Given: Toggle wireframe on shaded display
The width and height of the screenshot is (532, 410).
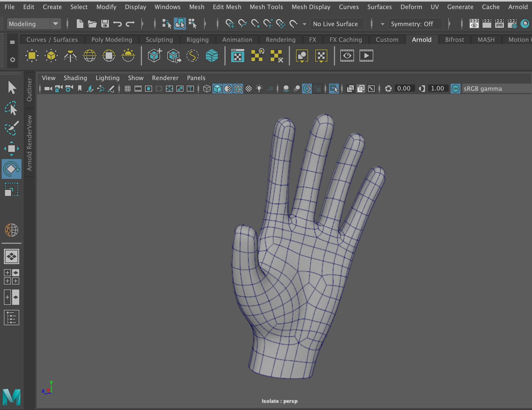Looking at the screenshot, I should point(238,89).
